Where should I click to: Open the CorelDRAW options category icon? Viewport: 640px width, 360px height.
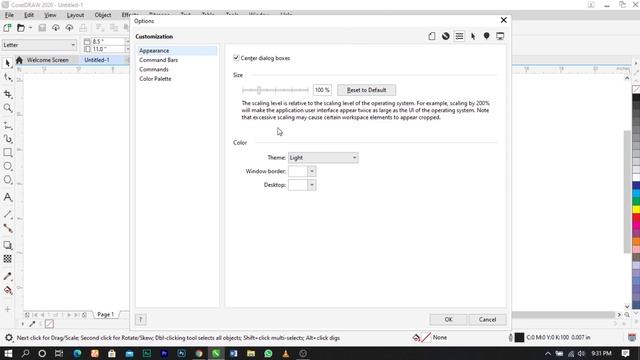point(446,36)
